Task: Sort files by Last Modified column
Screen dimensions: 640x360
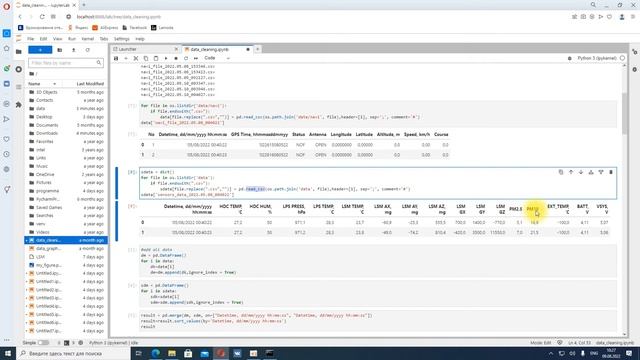Action: pos(90,84)
